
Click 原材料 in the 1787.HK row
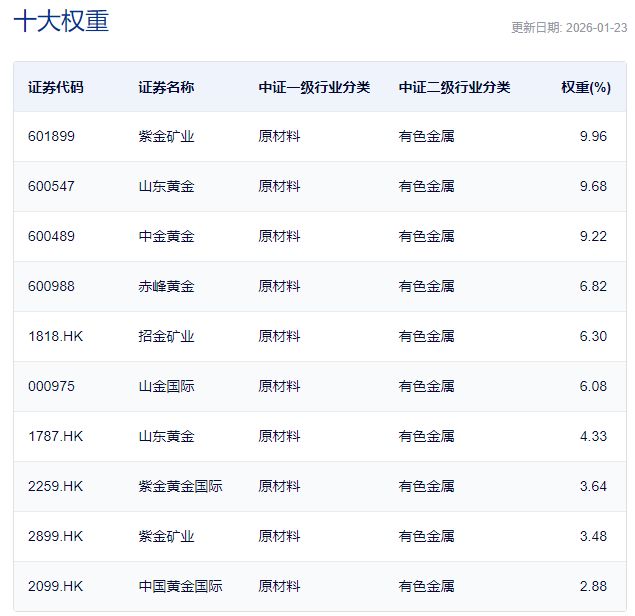[279, 436]
